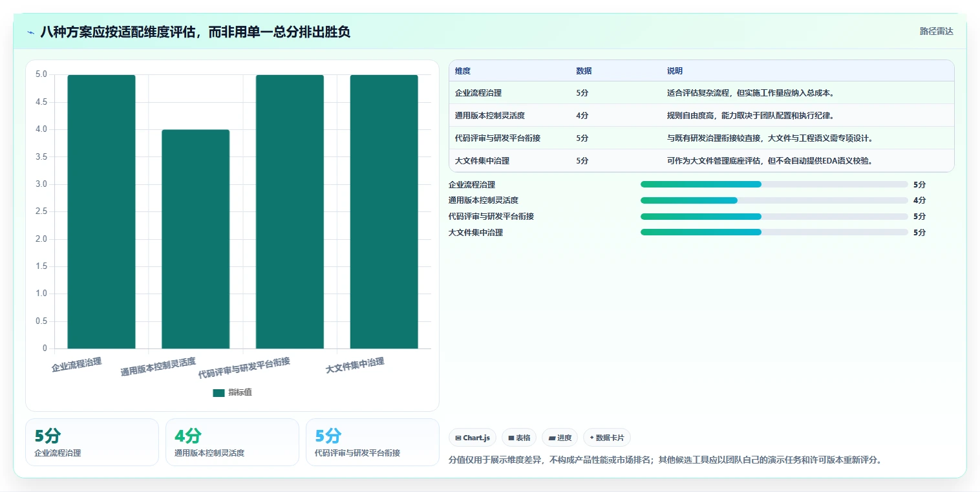Click the lightning icon beside the title
Viewport: 980px width, 492px height.
pyautogui.click(x=30, y=32)
